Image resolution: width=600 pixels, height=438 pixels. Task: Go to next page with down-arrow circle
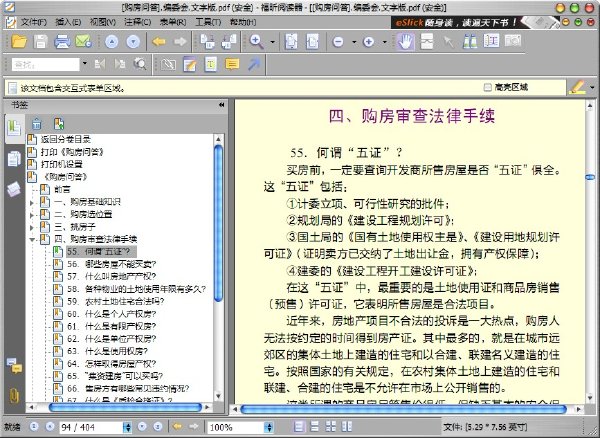133,42
